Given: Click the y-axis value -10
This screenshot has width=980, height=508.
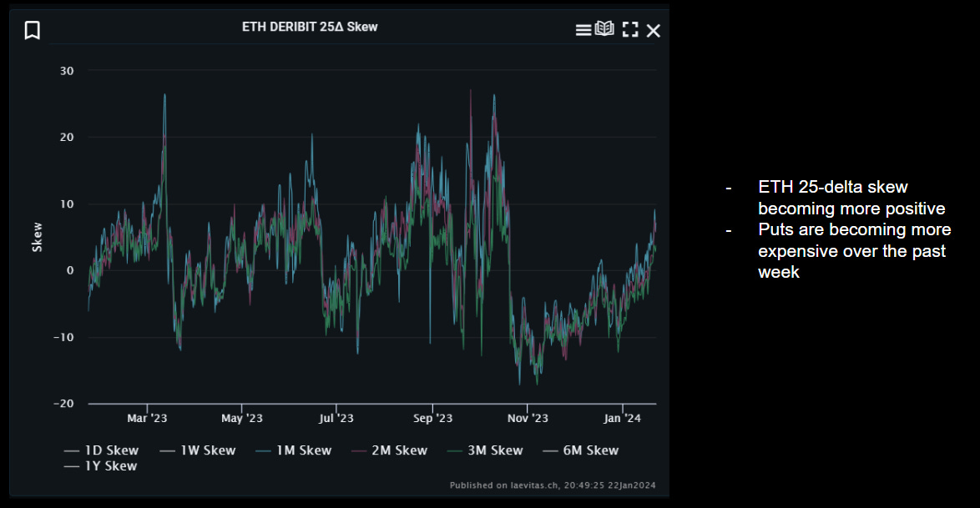Looking at the screenshot, I should [63, 338].
